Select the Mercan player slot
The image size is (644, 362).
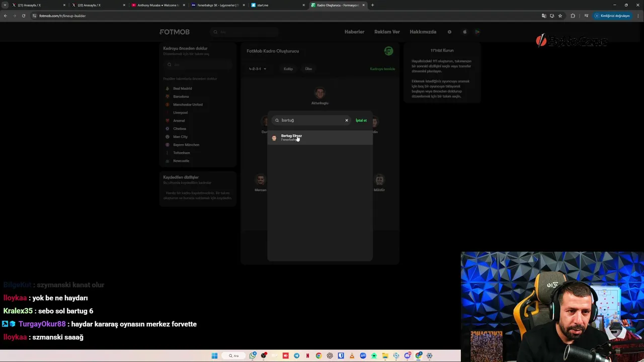(260, 183)
